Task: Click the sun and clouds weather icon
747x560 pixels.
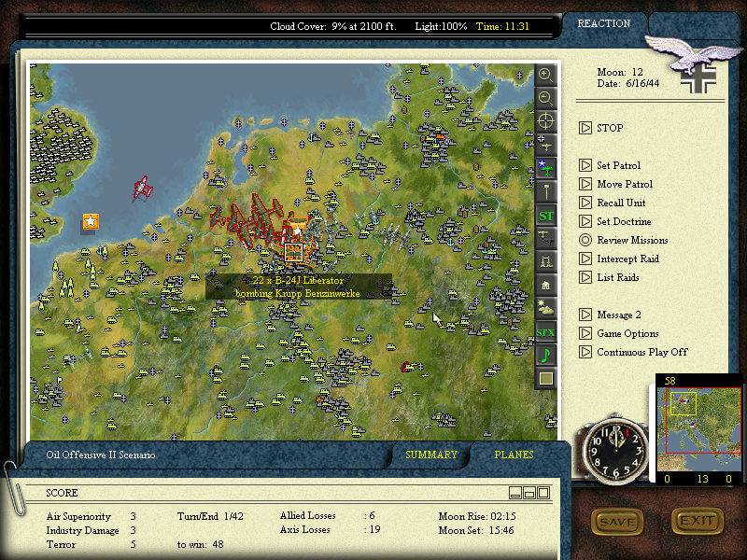Action: pos(545,308)
